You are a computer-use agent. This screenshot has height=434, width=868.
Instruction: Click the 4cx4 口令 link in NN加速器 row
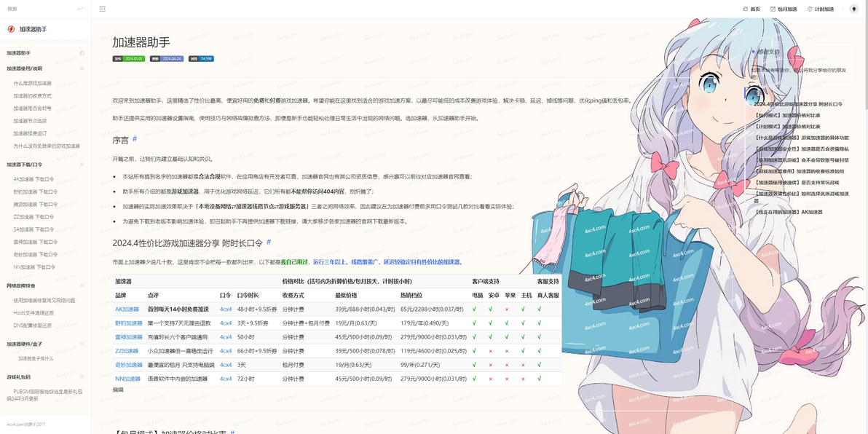pos(226,379)
